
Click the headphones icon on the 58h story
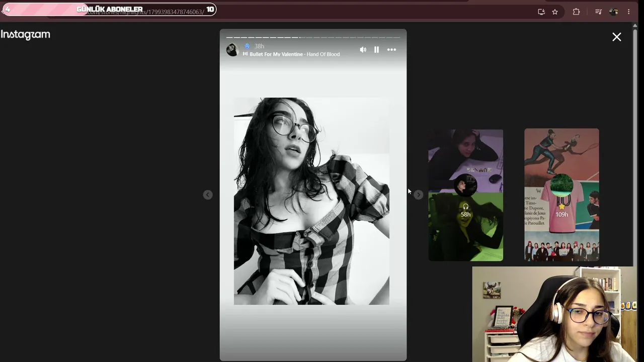(465, 206)
